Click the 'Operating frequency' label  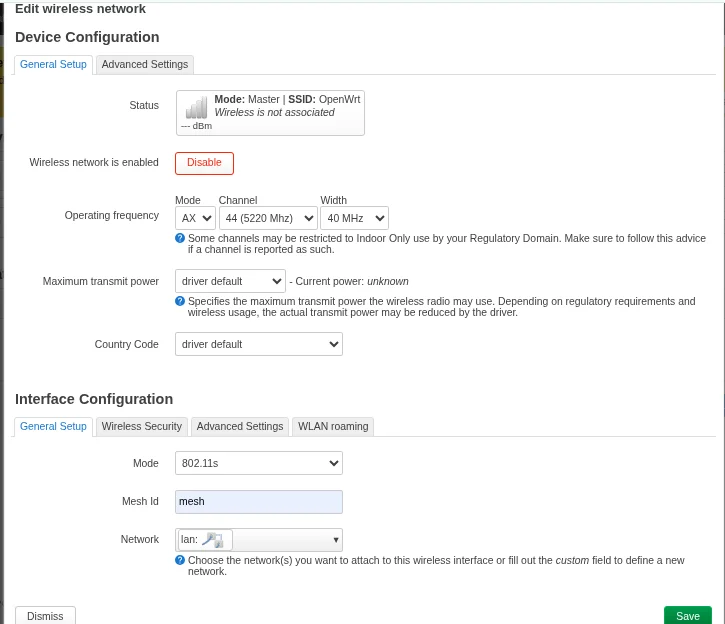pos(111,215)
